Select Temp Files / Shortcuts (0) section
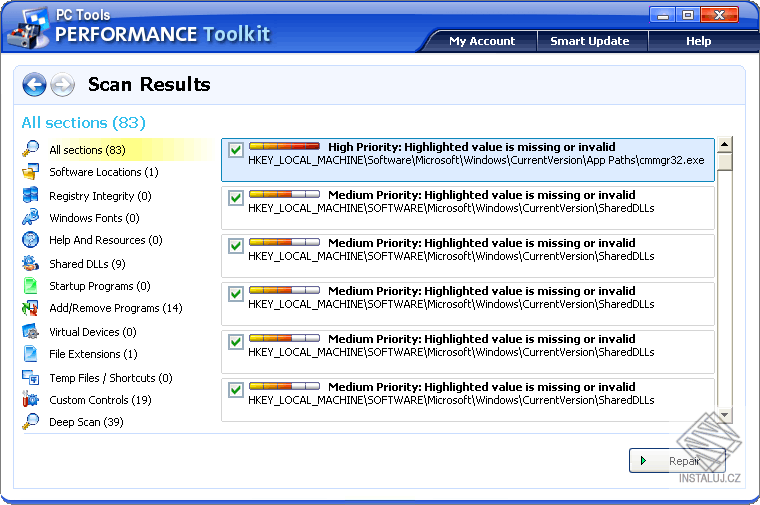Screen dimensions: 760x505 111,378
